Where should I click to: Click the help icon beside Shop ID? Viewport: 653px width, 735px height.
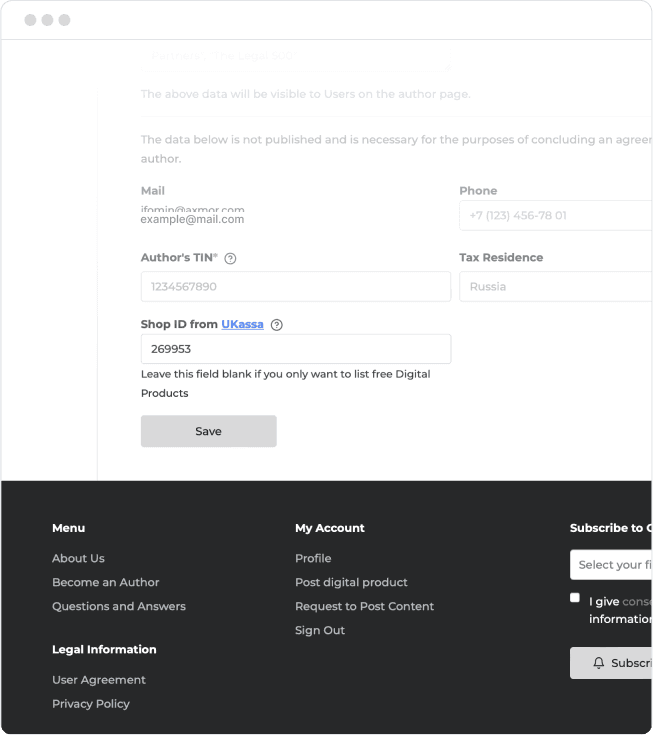[277, 325]
